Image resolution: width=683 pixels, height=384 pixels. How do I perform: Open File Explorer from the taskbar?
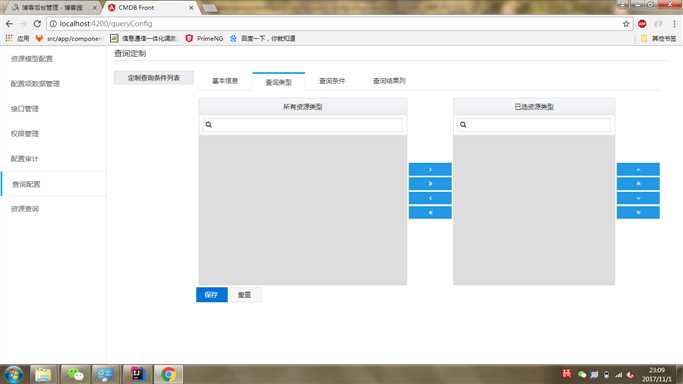tap(43, 374)
